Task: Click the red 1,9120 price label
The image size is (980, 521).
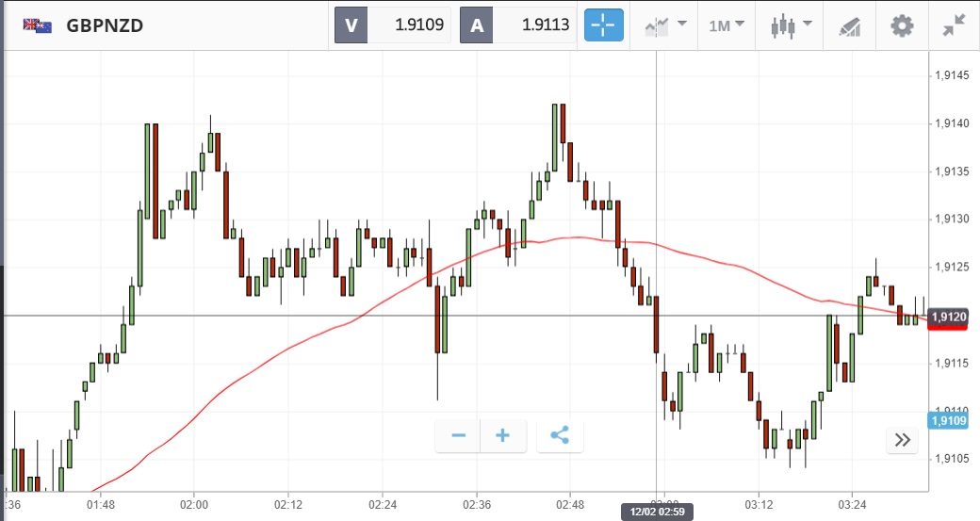Action: point(948,317)
